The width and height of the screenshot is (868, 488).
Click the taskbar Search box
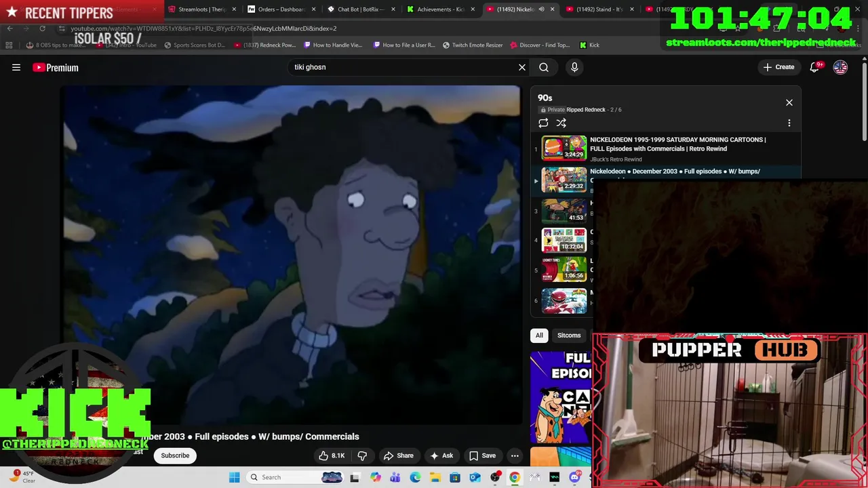point(296,477)
